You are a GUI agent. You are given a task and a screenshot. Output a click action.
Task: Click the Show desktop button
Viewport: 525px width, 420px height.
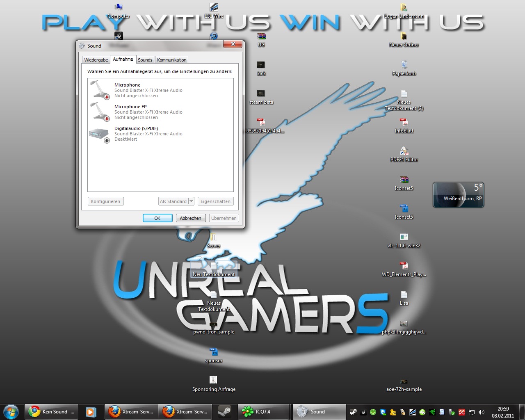point(522,412)
